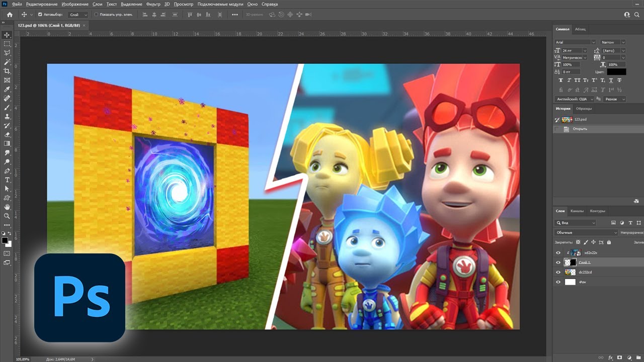Click the Открыть history state
Screen dimensions: 644x362
(580, 129)
